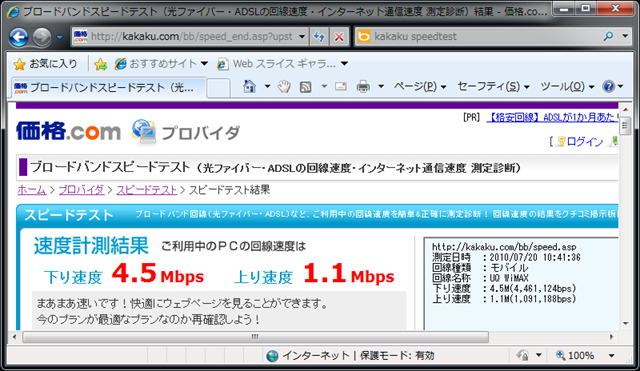Screen dimensions: 640x371
Task: Click the read mail envelope icon
Action: [x=341, y=87]
